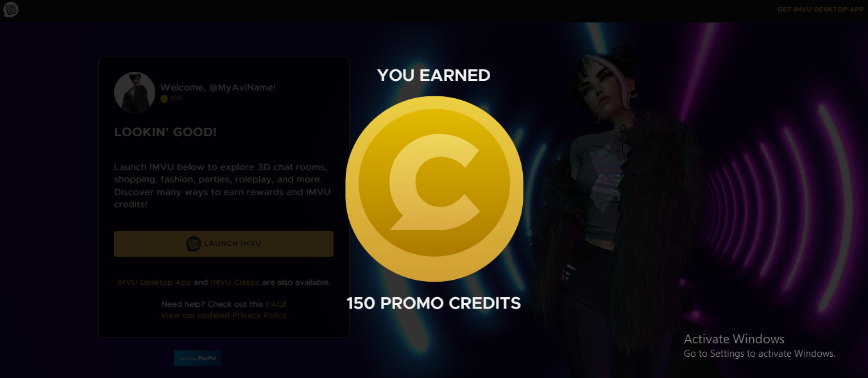Open the IMVU Classic link
The height and width of the screenshot is (378, 868).
[235, 282]
